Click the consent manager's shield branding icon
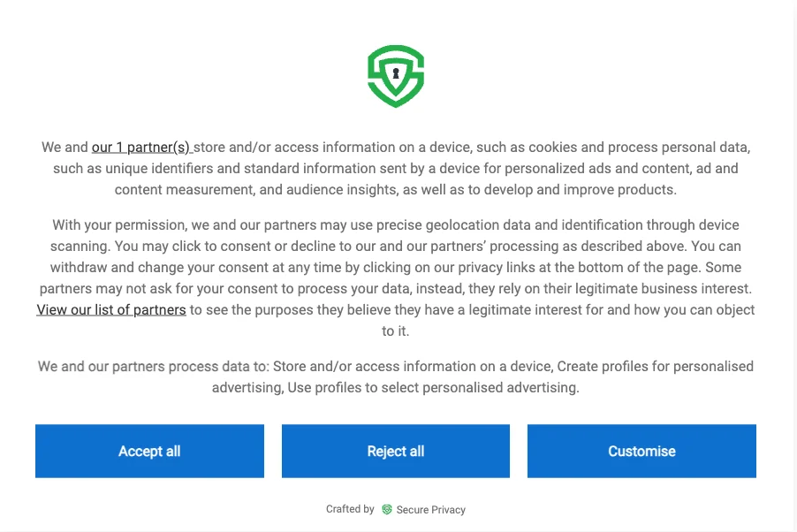Screen dimensions: 797x532 click(395, 76)
